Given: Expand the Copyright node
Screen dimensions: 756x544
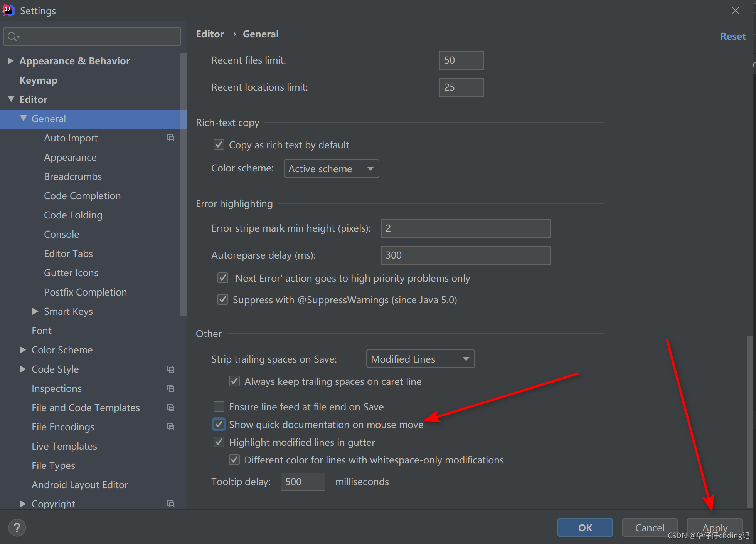Looking at the screenshot, I should pyautogui.click(x=23, y=504).
